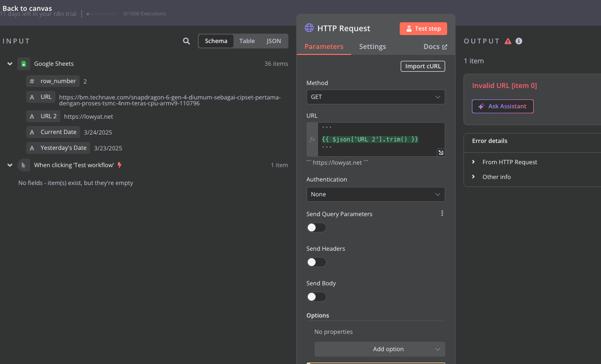Click the output info circle icon
The width and height of the screenshot is (601, 364).
tap(519, 41)
